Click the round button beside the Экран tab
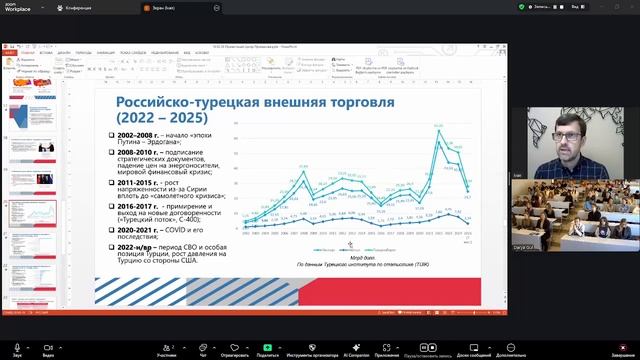640x360 pixels. pyautogui.click(x=217, y=8)
